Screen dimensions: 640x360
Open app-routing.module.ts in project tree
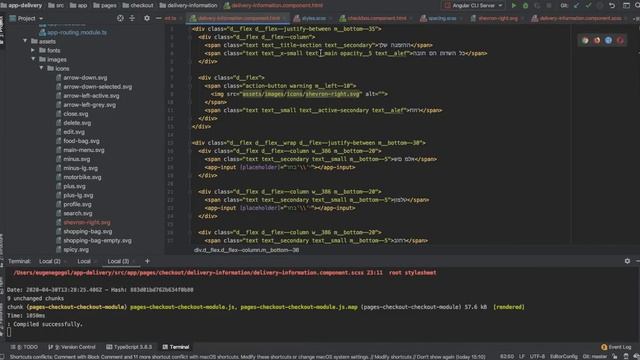(x=77, y=32)
